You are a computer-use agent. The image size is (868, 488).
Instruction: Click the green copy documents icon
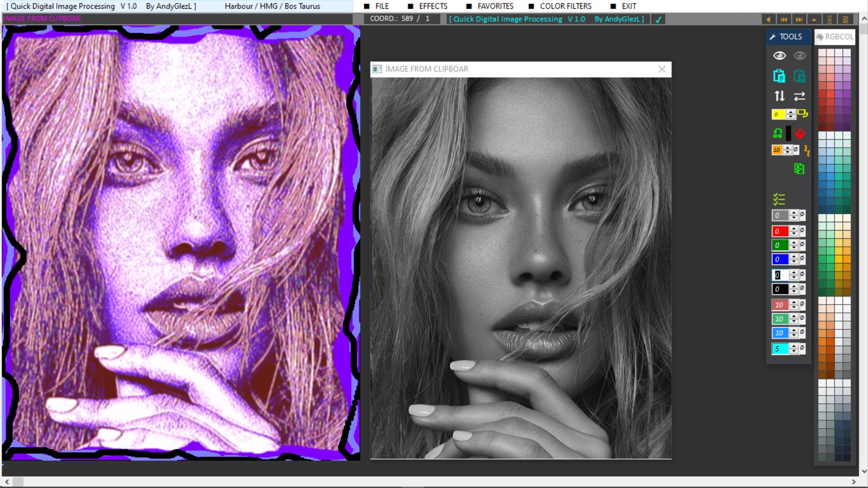[x=799, y=169]
